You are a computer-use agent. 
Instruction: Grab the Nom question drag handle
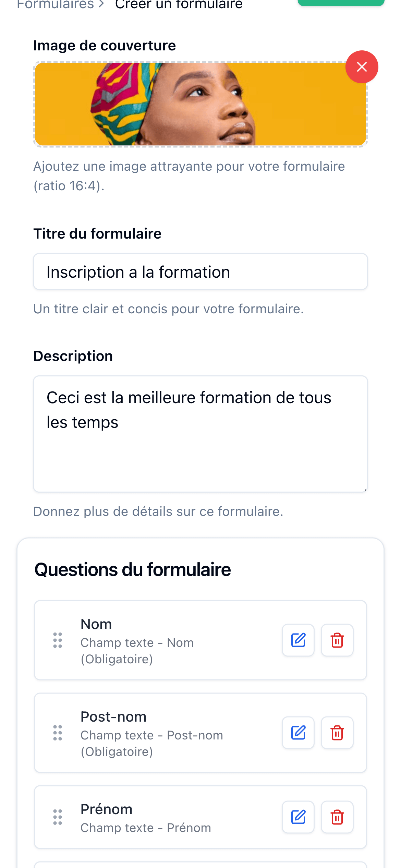(x=58, y=640)
